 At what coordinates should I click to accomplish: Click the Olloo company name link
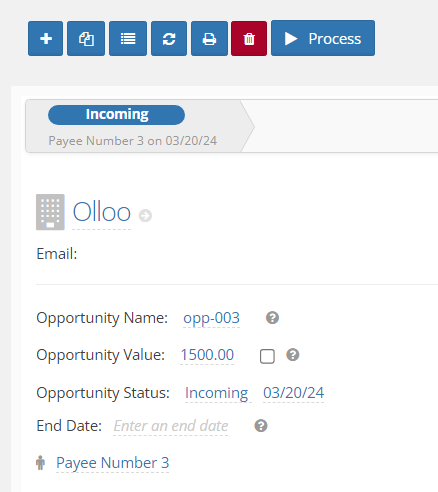(101, 212)
